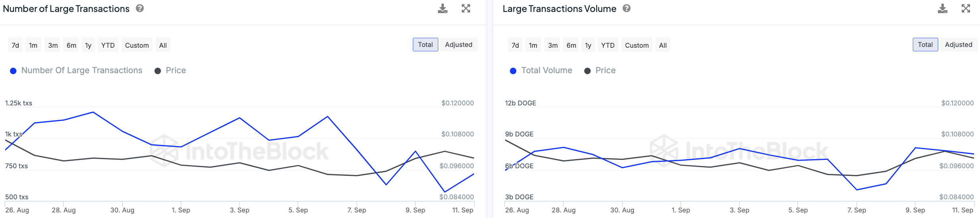
Task: Expand Large Transactions Volume chart to fullscreen
Action: click(966, 9)
